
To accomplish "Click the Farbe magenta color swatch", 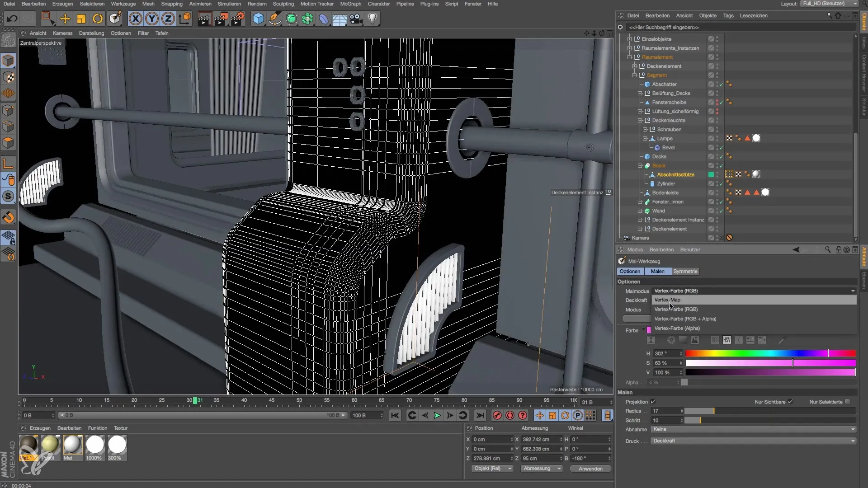I will point(649,330).
